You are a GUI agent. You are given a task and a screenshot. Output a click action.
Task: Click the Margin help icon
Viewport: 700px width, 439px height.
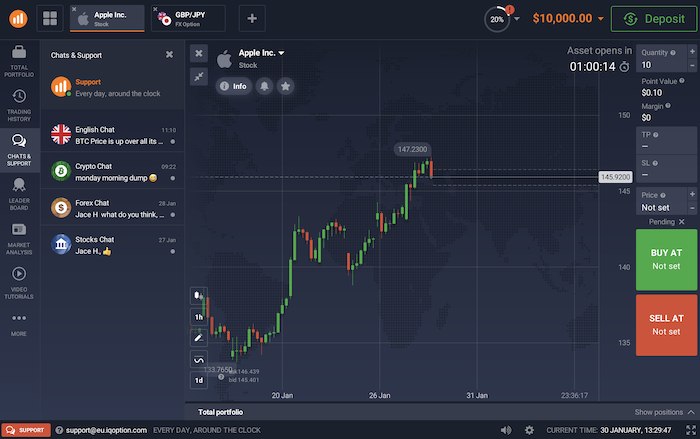[668, 106]
